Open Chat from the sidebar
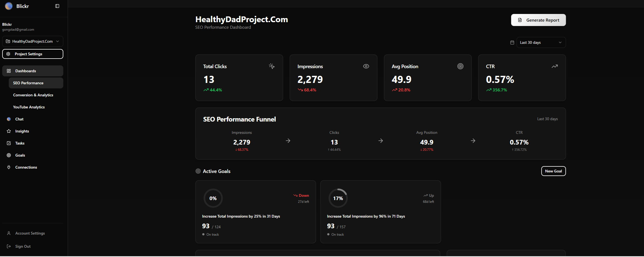The width and height of the screenshot is (644, 257). click(x=19, y=119)
